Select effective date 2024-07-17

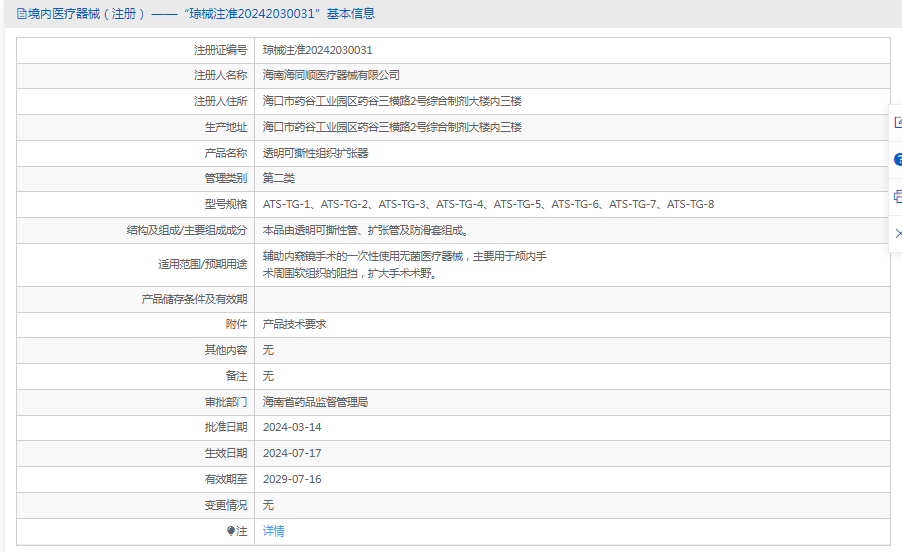[x=292, y=453]
